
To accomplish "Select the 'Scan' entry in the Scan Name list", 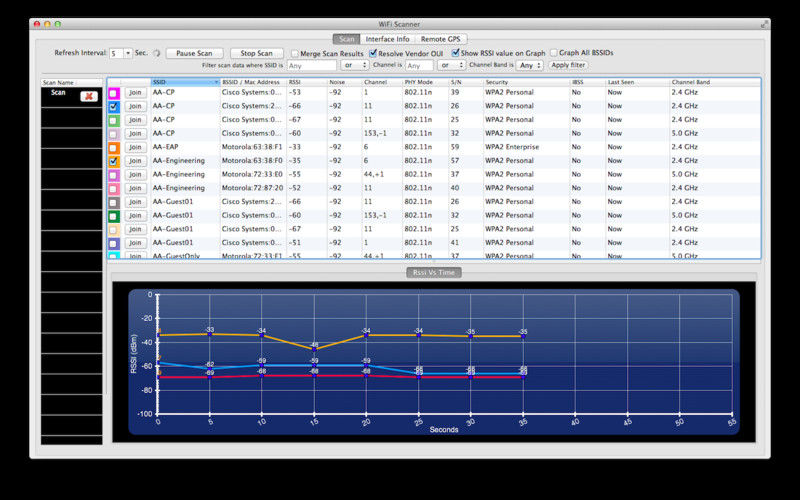I will click(71, 96).
